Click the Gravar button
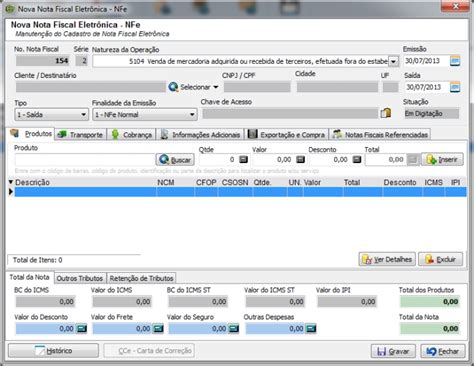This screenshot has height=366, width=474. tap(393, 351)
